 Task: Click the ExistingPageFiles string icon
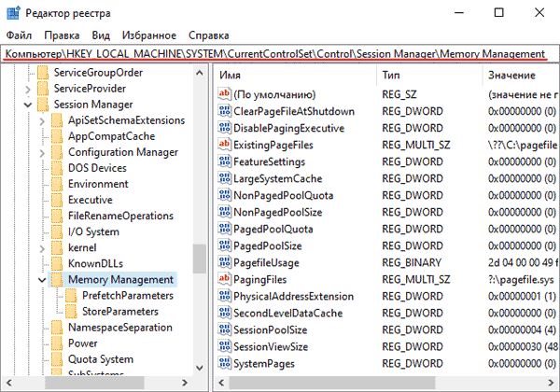(224, 145)
